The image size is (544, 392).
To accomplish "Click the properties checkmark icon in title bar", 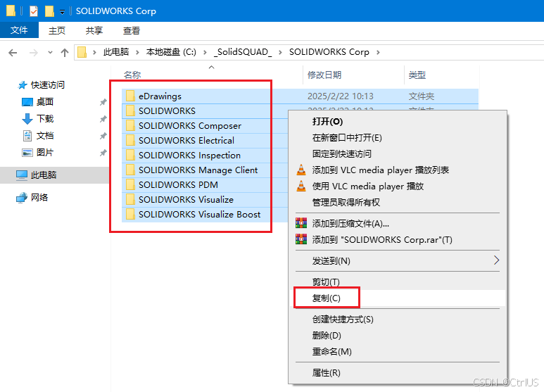I will click(x=34, y=11).
